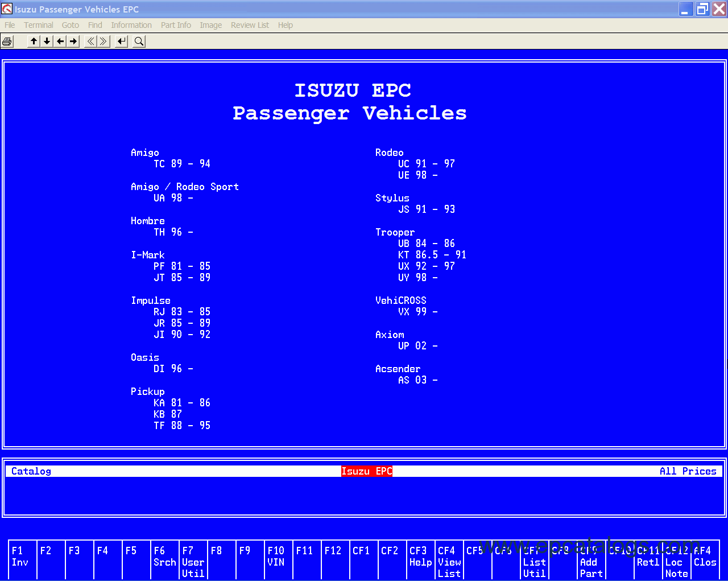This screenshot has height=581, width=728.
Task: Click the left arrow toolbar button
Action: (x=60, y=41)
